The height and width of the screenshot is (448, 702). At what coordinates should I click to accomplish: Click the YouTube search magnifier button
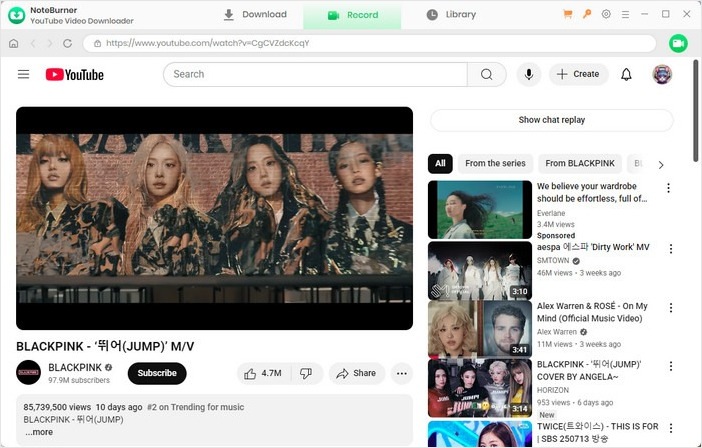coord(486,74)
